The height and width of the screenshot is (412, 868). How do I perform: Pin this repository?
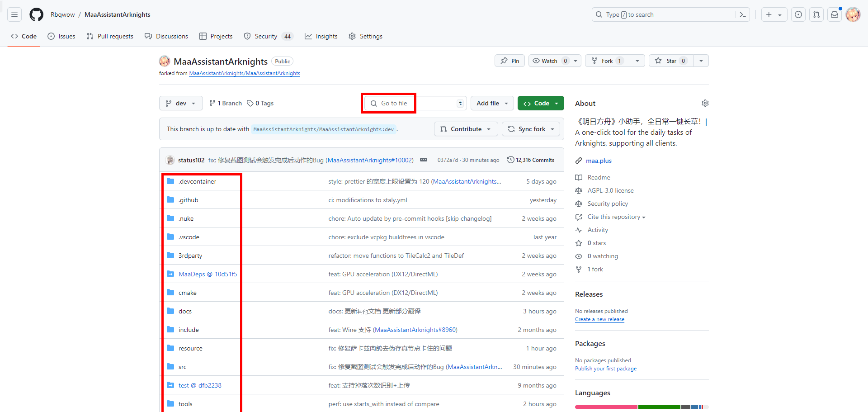point(509,61)
